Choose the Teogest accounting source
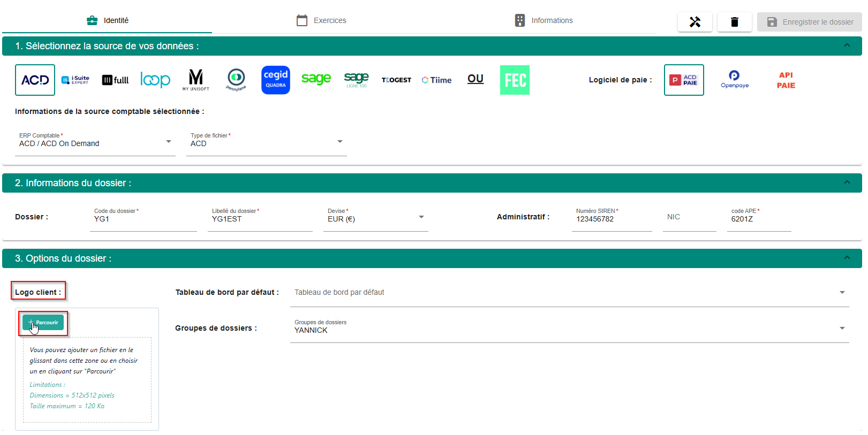 point(396,80)
